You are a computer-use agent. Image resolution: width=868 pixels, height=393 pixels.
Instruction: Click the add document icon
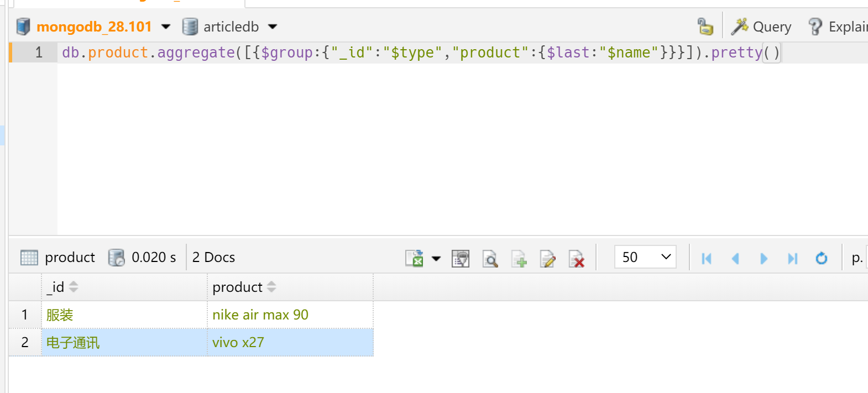point(519,258)
